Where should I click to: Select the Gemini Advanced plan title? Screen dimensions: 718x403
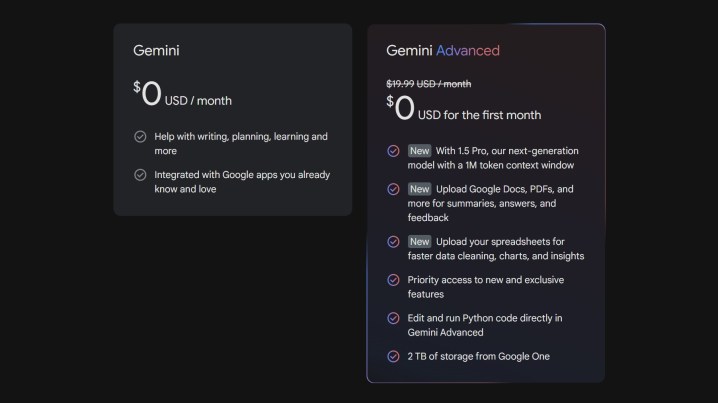click(443, 50)
